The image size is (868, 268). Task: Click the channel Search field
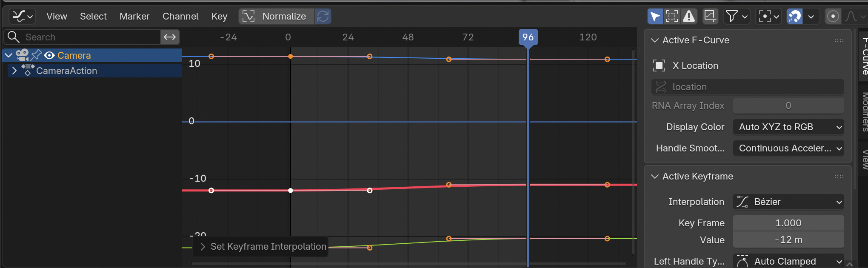pos(82,37)
